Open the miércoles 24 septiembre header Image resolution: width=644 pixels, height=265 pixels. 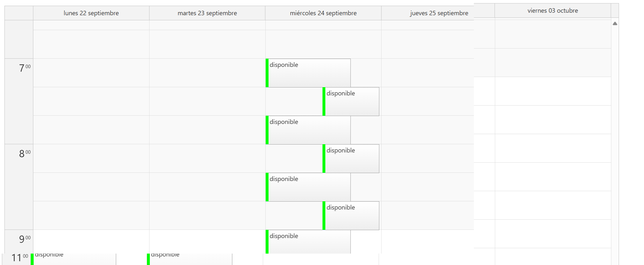pos(323,13)
